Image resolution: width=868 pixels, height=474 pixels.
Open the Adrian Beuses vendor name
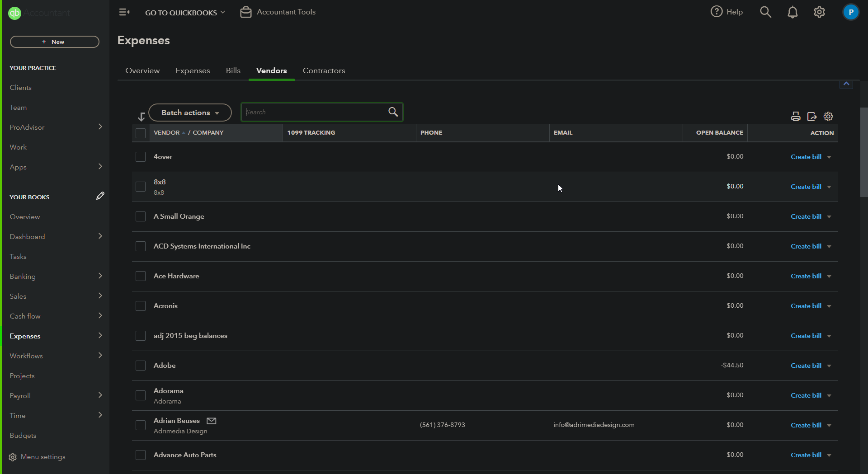coord(176,421)
